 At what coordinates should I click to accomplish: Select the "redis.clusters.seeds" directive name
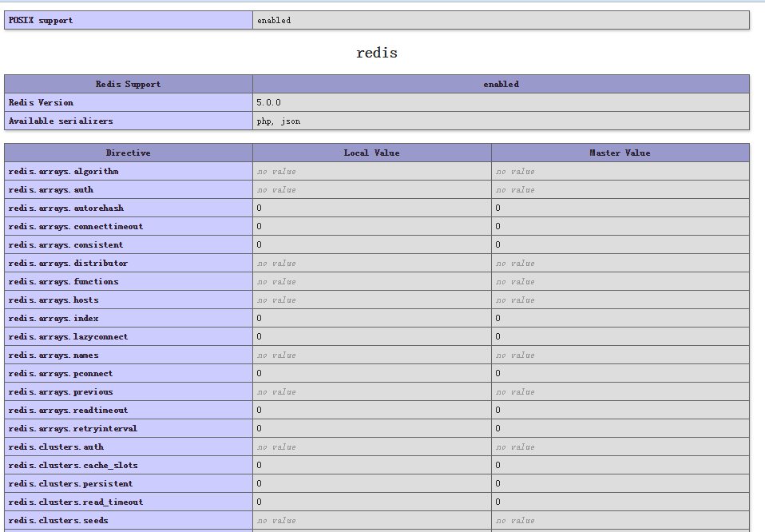pyautogui.click(x=58, y=521)
